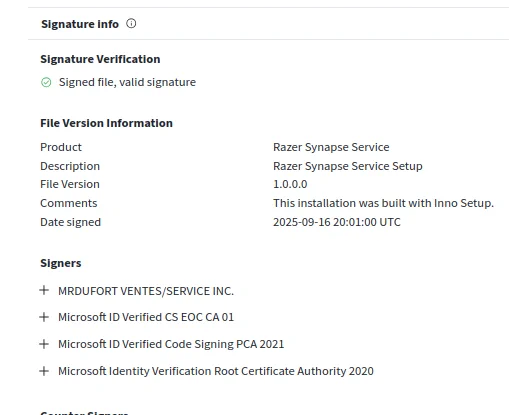Click the Microsoft ID Verified CS EOC CA 01 label
This screenshot has width=509, height=415.
(x=146, y=317)
